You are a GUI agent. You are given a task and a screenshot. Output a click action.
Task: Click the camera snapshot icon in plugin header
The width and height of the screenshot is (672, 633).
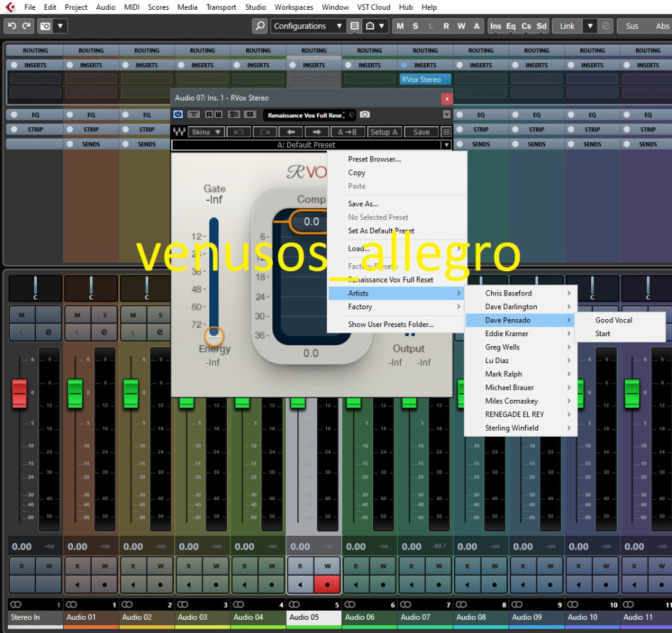tap(364, 114)
